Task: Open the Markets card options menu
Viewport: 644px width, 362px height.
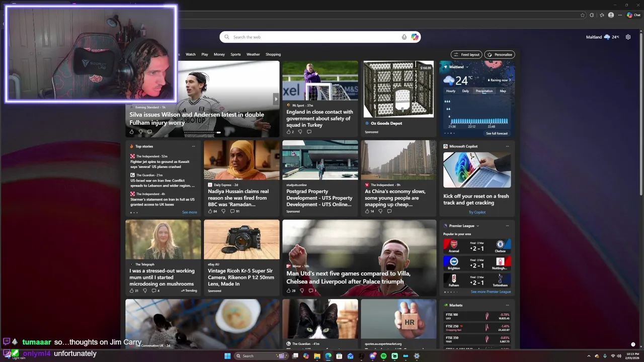Action: coord(507,305)
